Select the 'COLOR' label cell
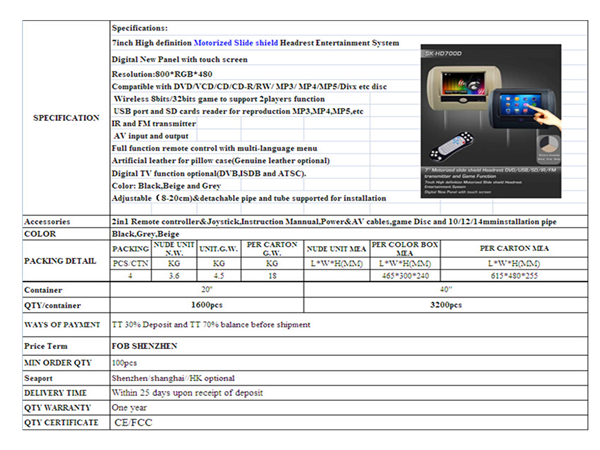The width and height of the screenshot is (600, 450). click(x=66, y=234)
